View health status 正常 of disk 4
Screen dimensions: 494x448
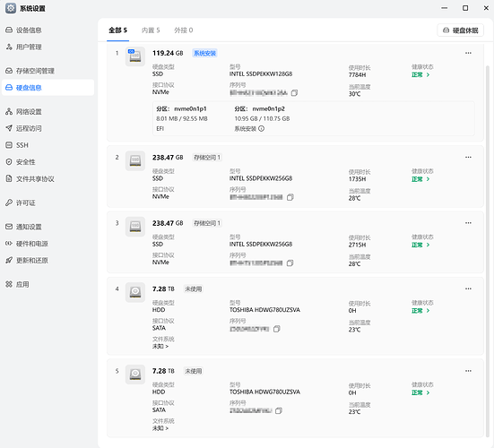coord(420,311)
